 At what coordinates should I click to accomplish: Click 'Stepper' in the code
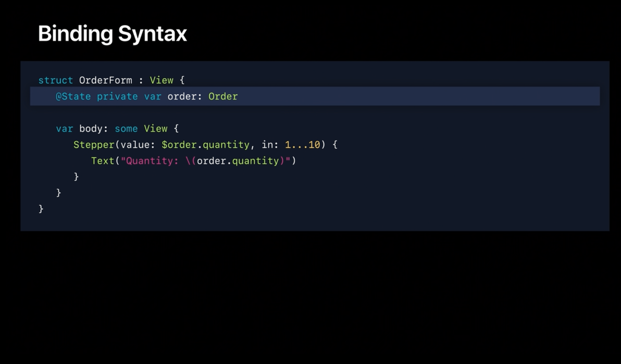click(x=94, y=145)
